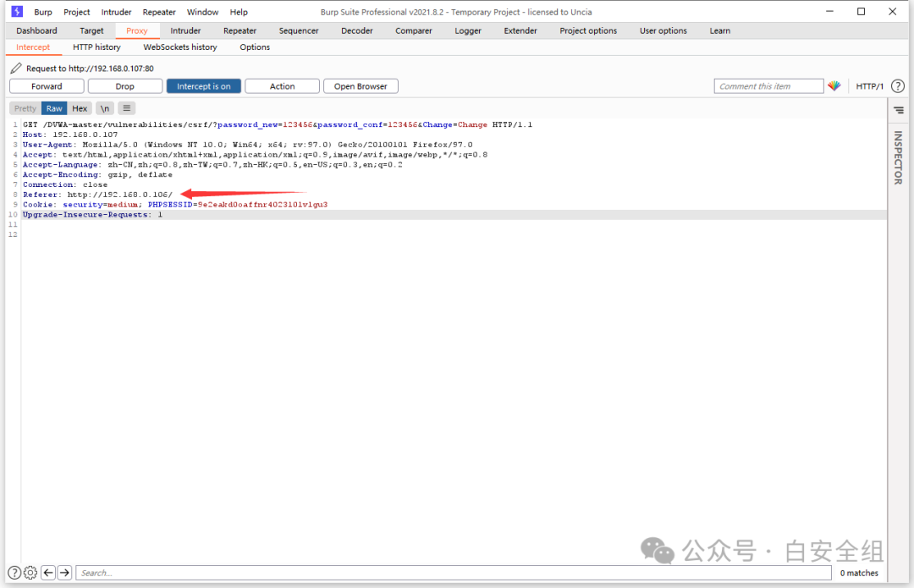Click the Referer header line
This screenshot has height=588, width=914.
pos(98,195)
